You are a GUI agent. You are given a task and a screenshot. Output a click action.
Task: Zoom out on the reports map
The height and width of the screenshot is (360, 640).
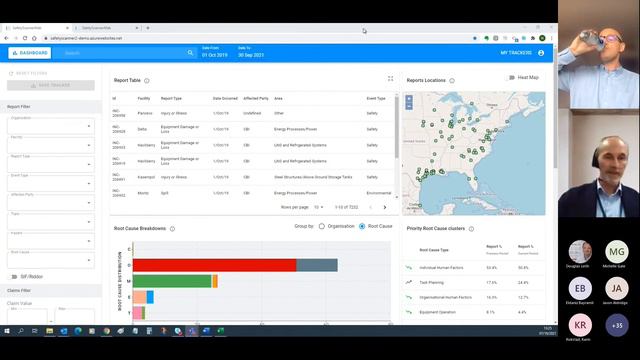click(x=409, y=107)
